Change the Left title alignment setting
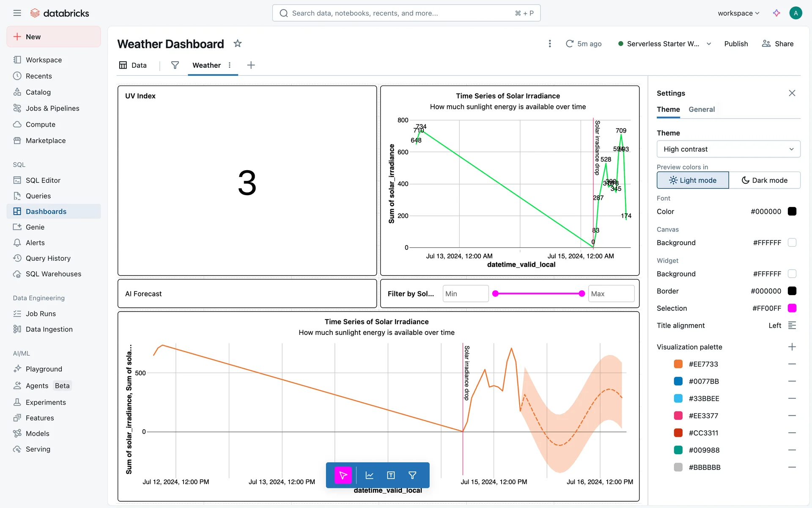 [x=792, y=326]
